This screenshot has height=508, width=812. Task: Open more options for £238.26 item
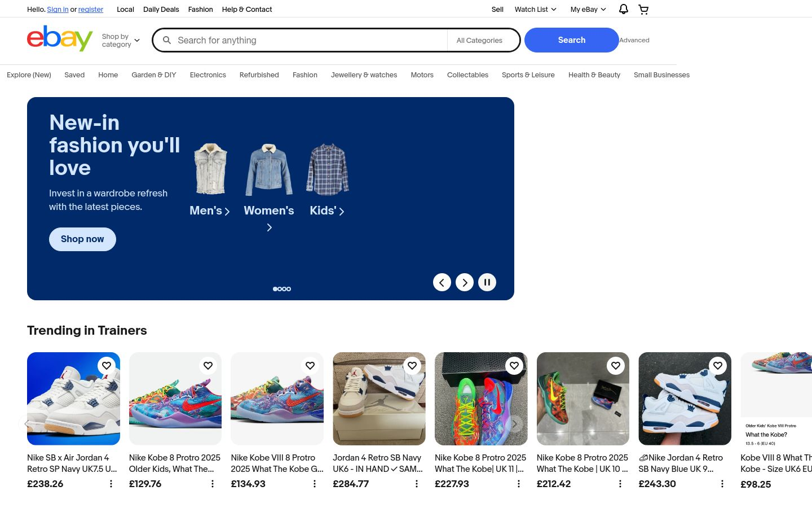[x=111, y=484]
